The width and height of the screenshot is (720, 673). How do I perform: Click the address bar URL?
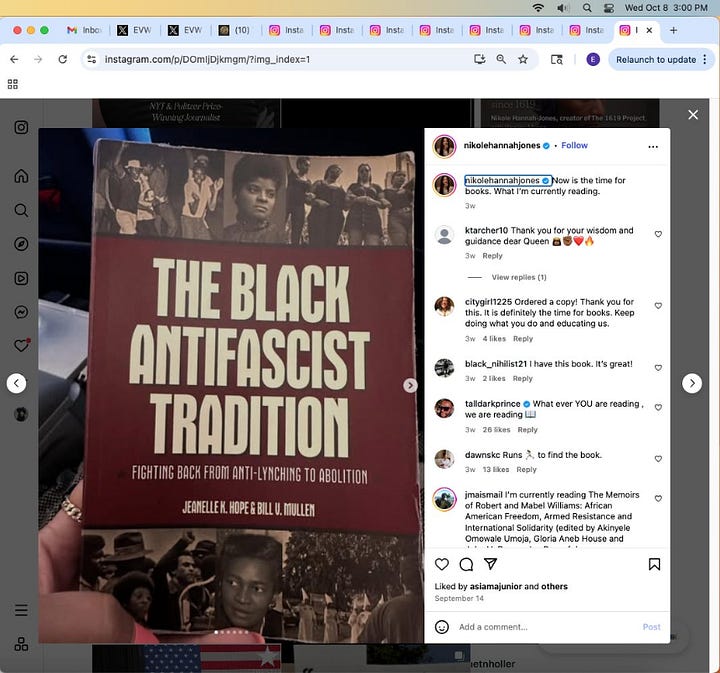tap(207, 59)
